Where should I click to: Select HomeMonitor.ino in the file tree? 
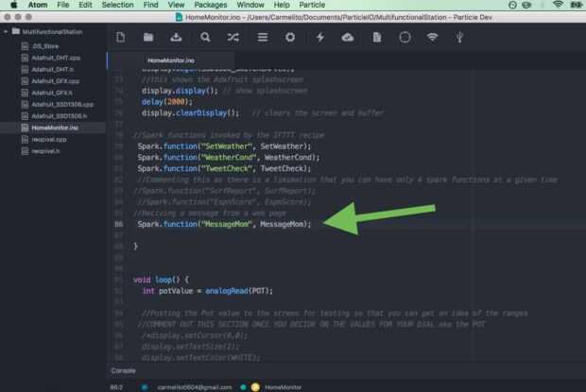[55, 128]
